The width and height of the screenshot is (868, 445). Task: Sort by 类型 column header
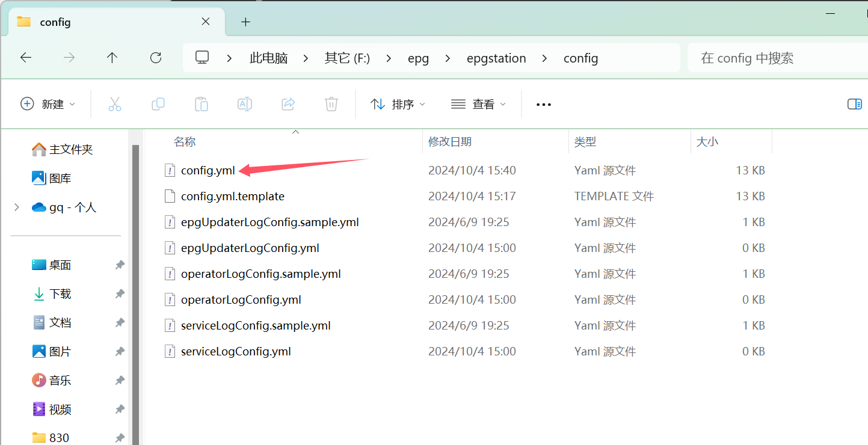coord(585,142)
